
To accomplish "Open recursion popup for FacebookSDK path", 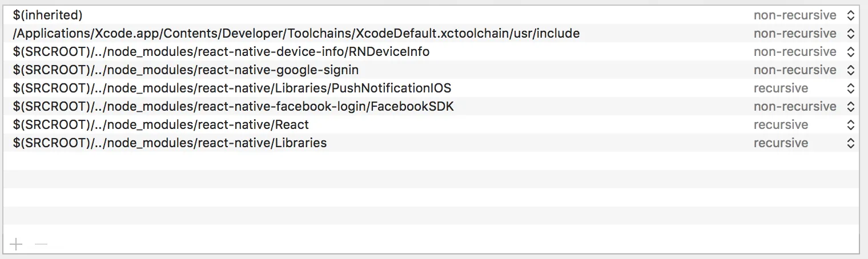I will point(850,107).
